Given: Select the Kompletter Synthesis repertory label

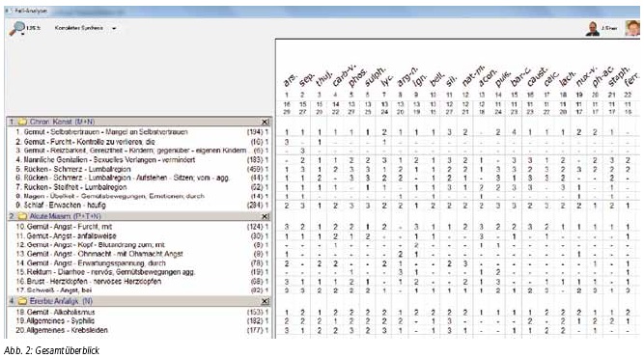Looking at the screenshot, I should tap(79, 28).
